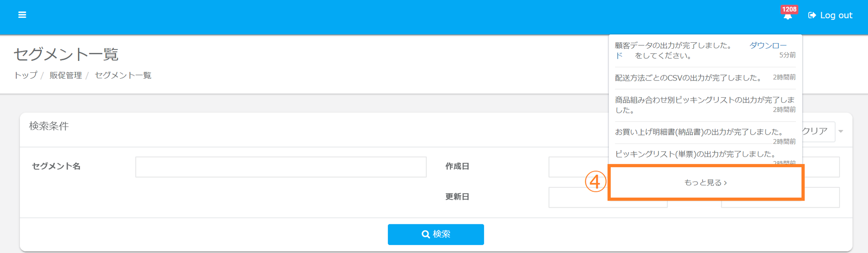Image resolution: width=868 pixels, height=253 pixels.
Task: Log out of the admin panel
Action: [x=831, y=15]
